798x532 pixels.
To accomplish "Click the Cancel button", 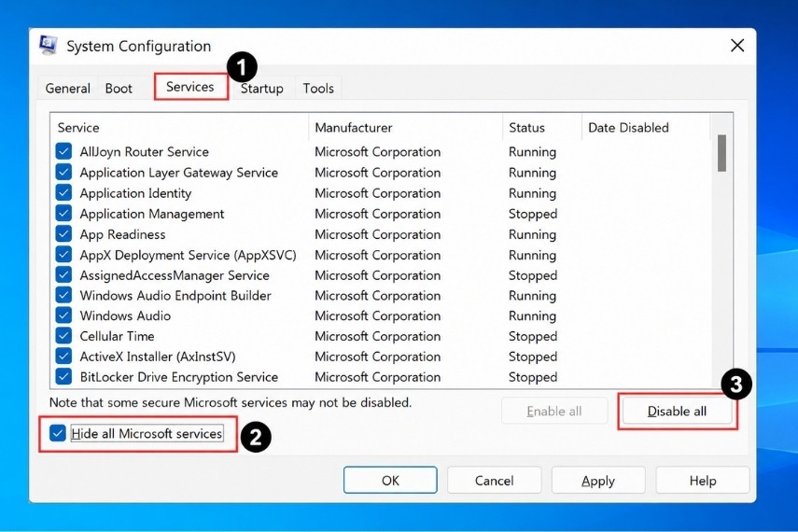I will tap(494, 480).
